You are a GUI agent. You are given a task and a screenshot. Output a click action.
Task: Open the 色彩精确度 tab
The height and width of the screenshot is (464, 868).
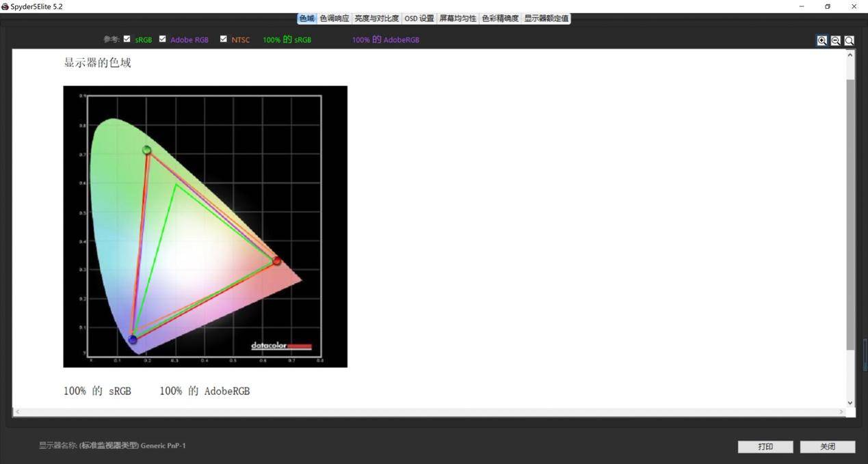(500, 18)
